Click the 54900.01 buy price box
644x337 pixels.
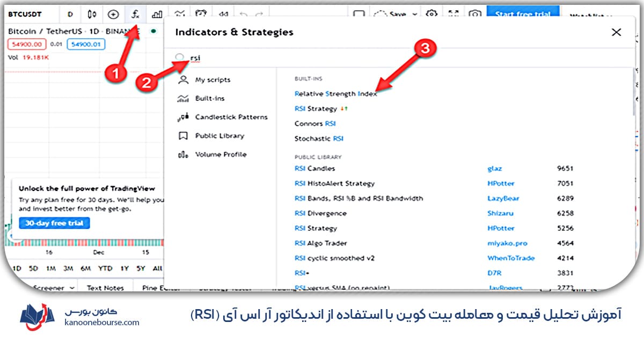pyautogui.click(x=86, y=44)
